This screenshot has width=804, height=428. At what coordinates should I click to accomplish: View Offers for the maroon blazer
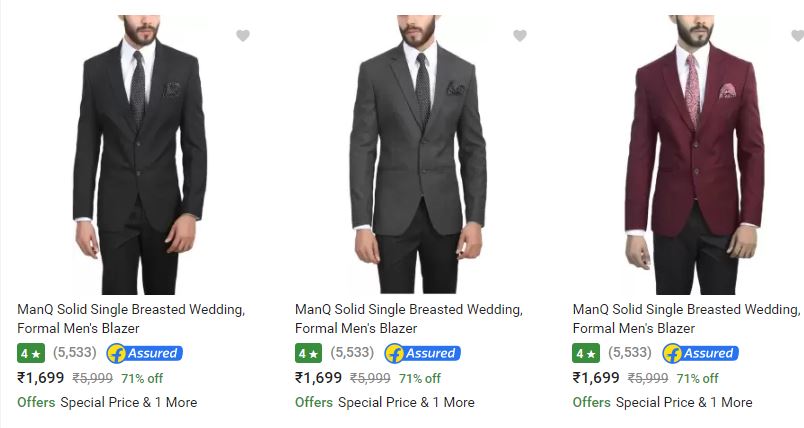[591, 402]
